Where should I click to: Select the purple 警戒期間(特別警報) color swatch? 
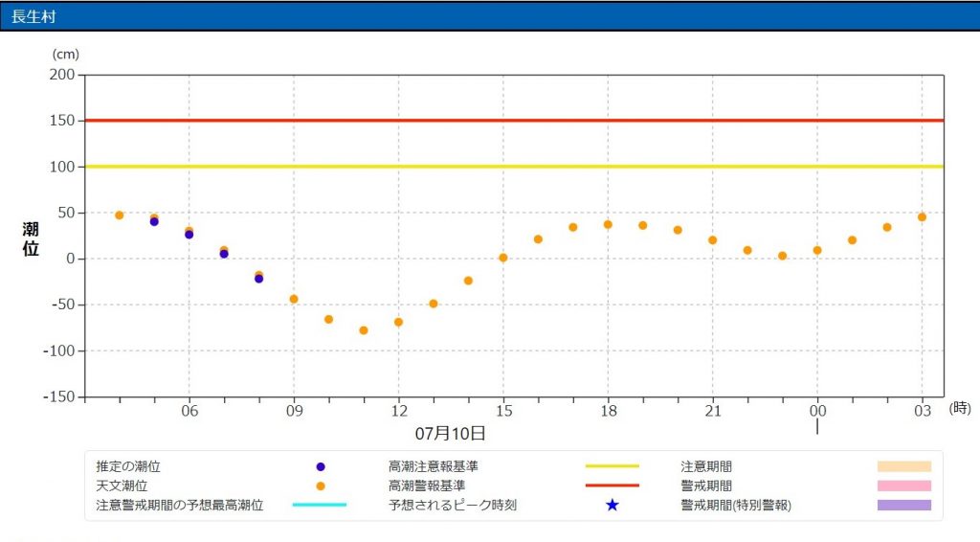click(904, 505)
